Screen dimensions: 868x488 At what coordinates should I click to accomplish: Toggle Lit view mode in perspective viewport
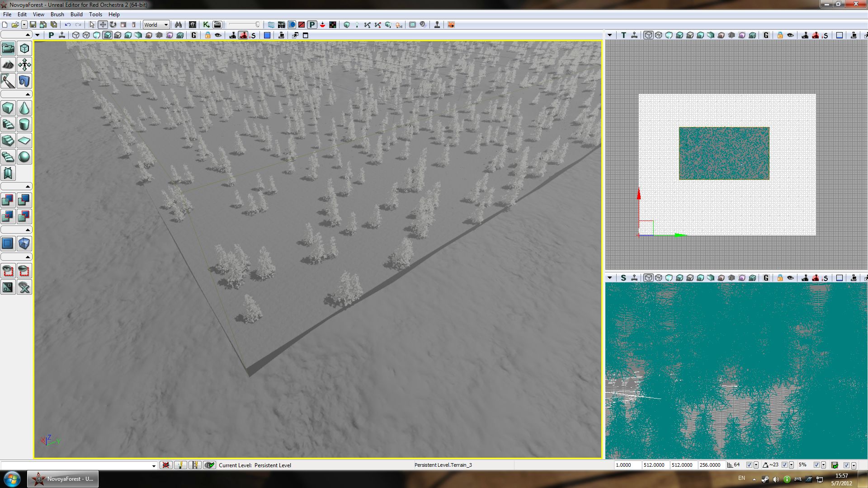108,35
